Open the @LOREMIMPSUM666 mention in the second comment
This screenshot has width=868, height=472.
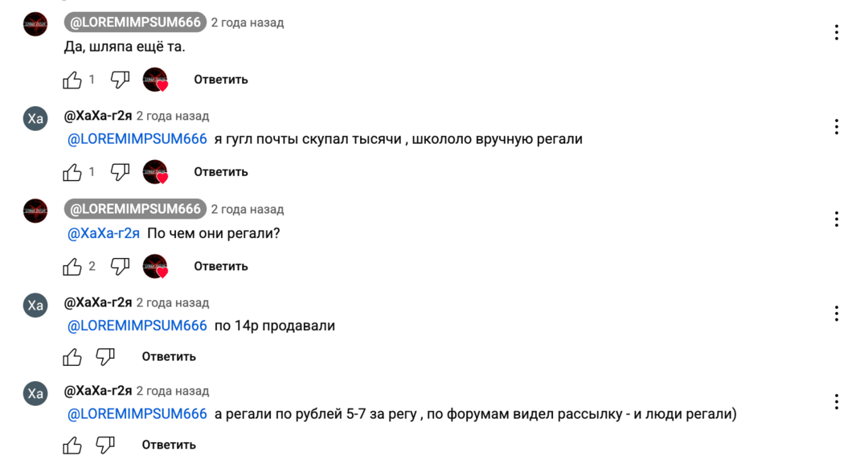(135, 138)
